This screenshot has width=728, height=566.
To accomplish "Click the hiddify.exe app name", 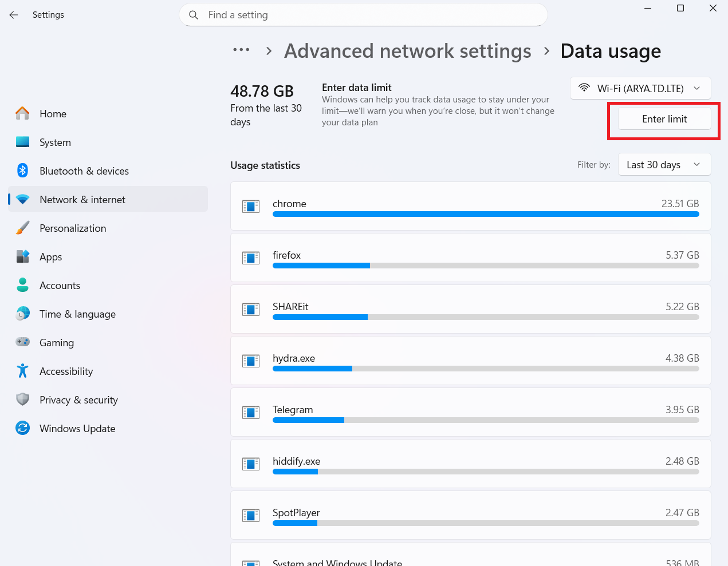I will 296,461.
